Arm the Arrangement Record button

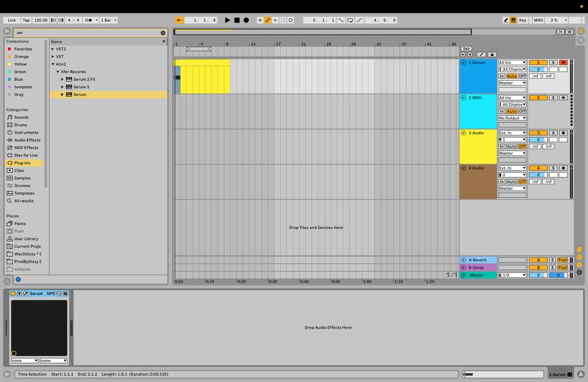(x=246, y=20)
